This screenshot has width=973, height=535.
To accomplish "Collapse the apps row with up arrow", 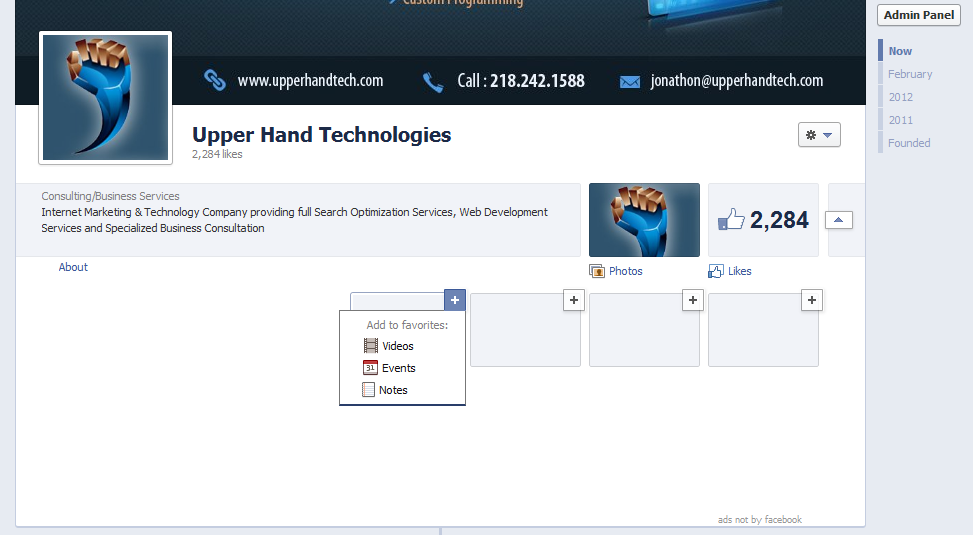I will pyautogui.click(x=838, y=220).
